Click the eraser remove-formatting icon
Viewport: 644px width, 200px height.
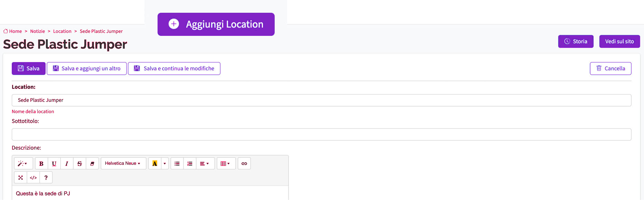(92, 163)
